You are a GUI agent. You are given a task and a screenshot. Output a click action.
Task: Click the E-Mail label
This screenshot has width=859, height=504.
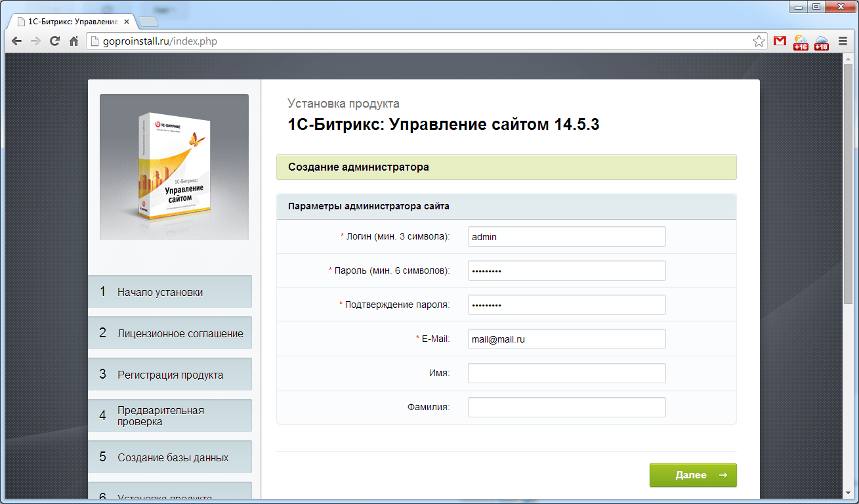[433, 339]
